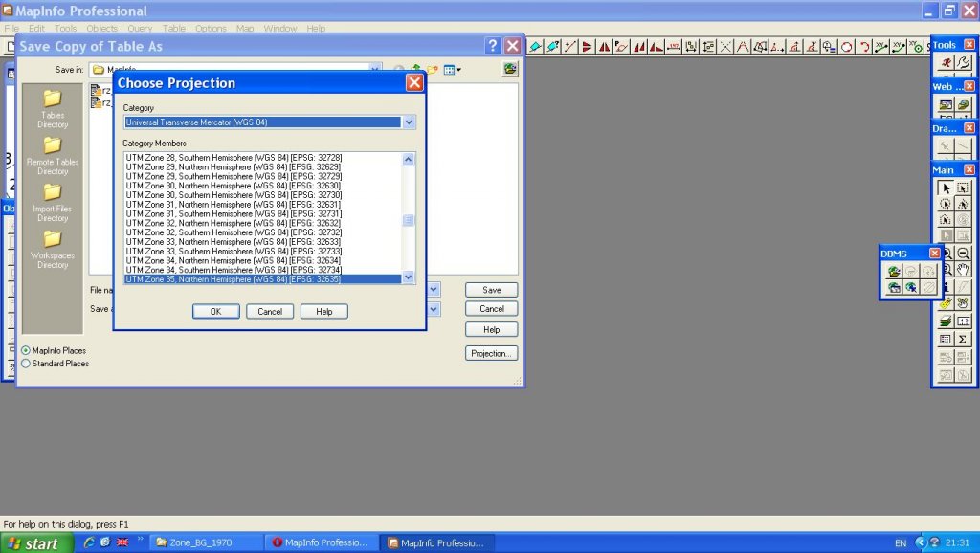Click OK in Choose Projection dialog
The image size is (980, 553).
coord(215,311)
